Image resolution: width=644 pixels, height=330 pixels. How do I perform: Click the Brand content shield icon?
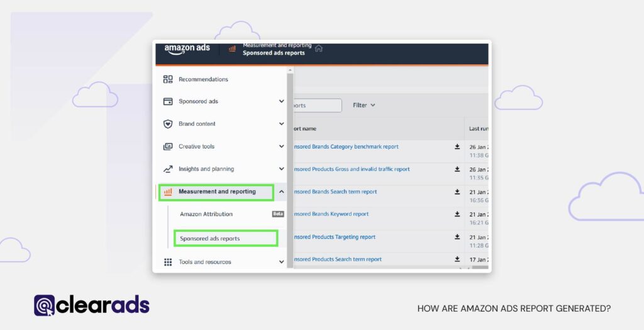(168, 124)
